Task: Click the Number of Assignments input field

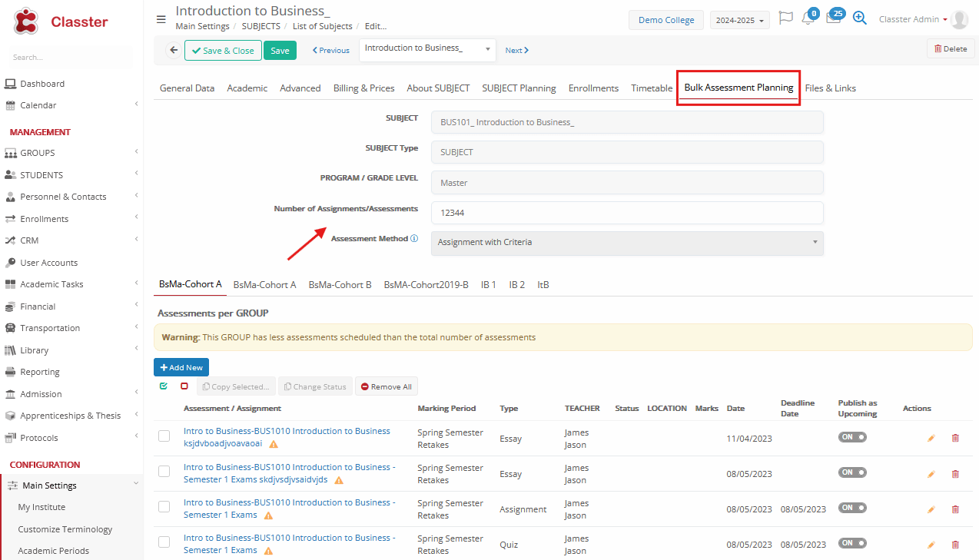Action: tap(626, 213)
